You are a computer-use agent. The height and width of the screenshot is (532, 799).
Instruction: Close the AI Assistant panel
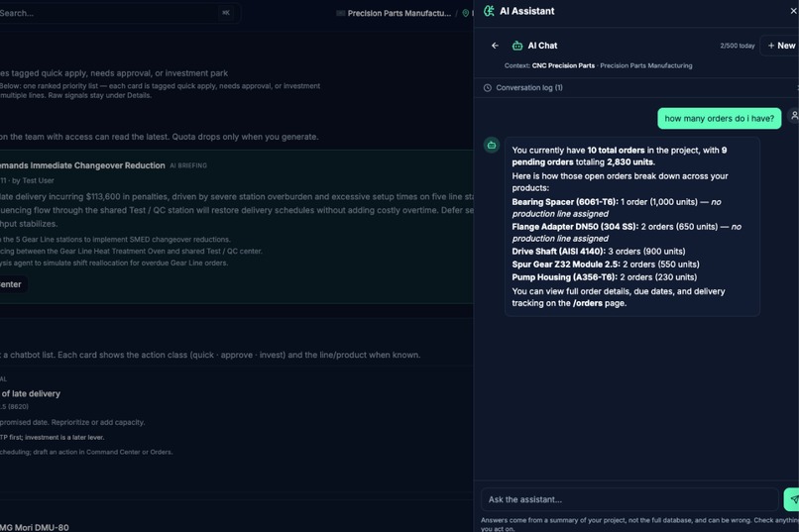tap(793, 11)
